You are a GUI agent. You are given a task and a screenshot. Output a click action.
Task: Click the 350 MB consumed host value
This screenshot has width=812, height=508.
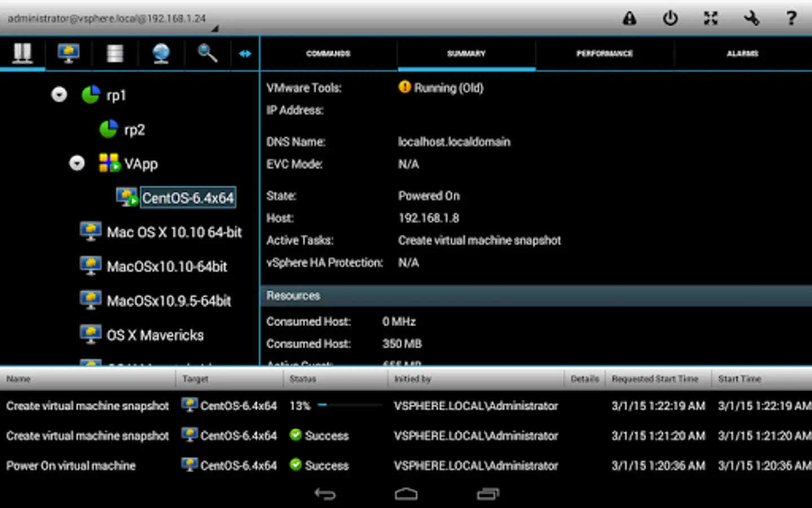click(x=402, y=344)
